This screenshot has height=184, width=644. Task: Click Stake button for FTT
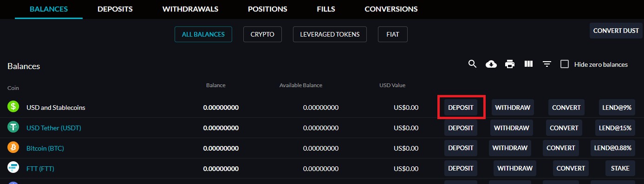coord(620,168)
